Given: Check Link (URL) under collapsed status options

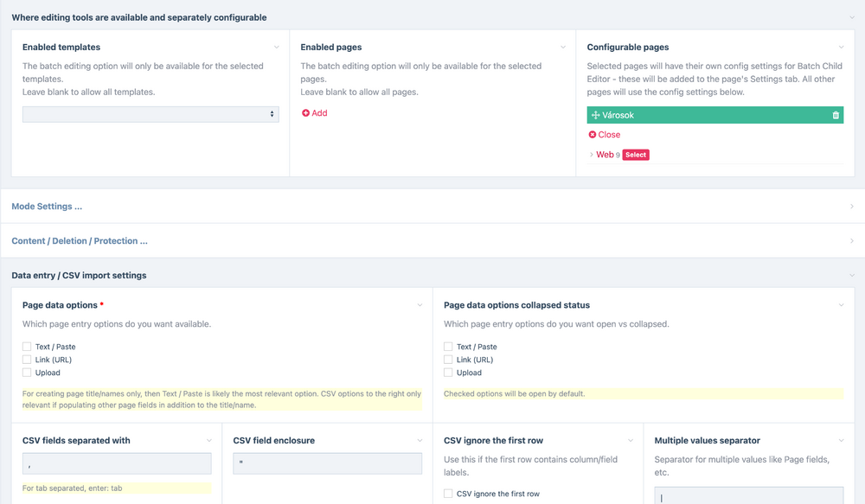Looking at the screenshot, I should pyautogui.click(x=448, y=360).
